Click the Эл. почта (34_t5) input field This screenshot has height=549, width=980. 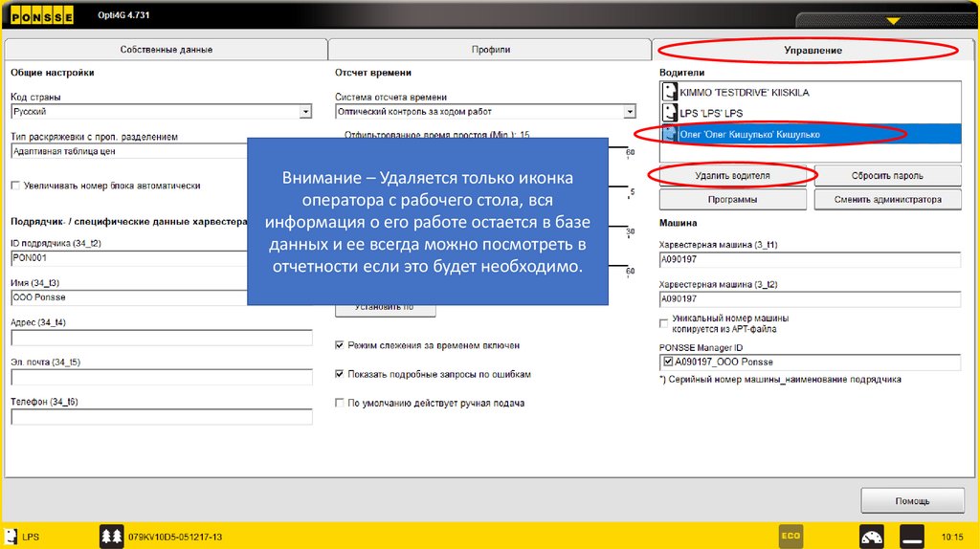tap(161, 377)
